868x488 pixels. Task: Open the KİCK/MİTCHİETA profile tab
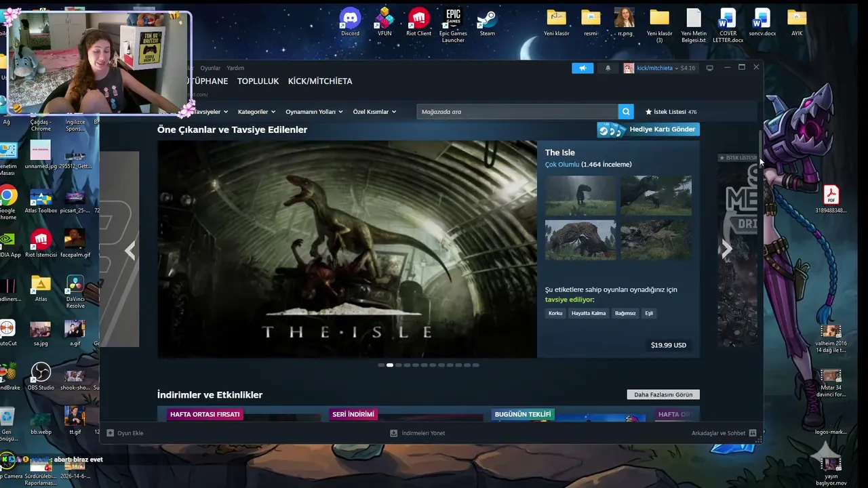[x=320, y=81]
